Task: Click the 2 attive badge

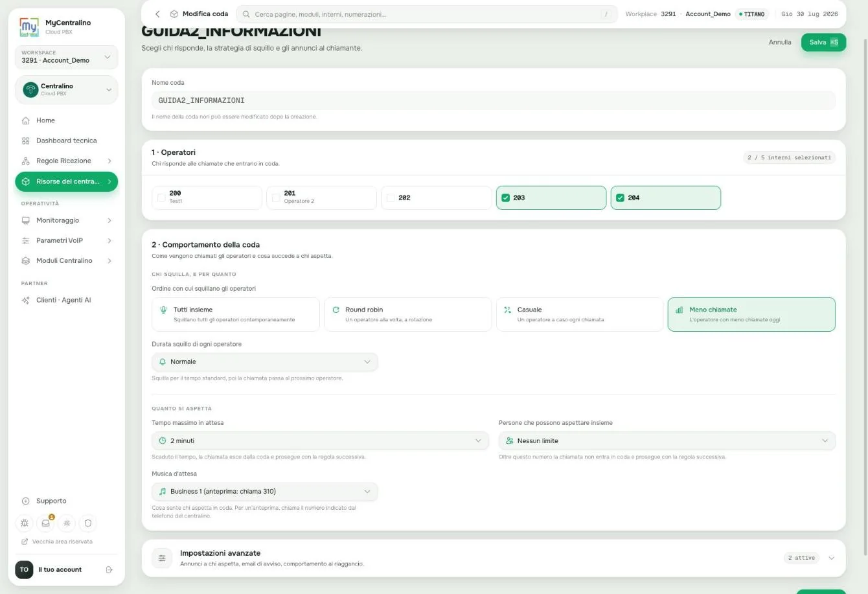Action: tap(801, 558)
